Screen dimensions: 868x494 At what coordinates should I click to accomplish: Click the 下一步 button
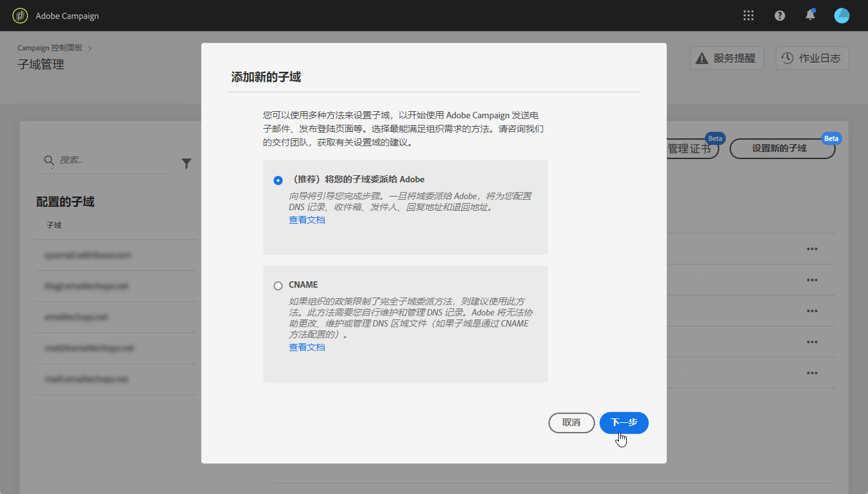tap(624, 423)
